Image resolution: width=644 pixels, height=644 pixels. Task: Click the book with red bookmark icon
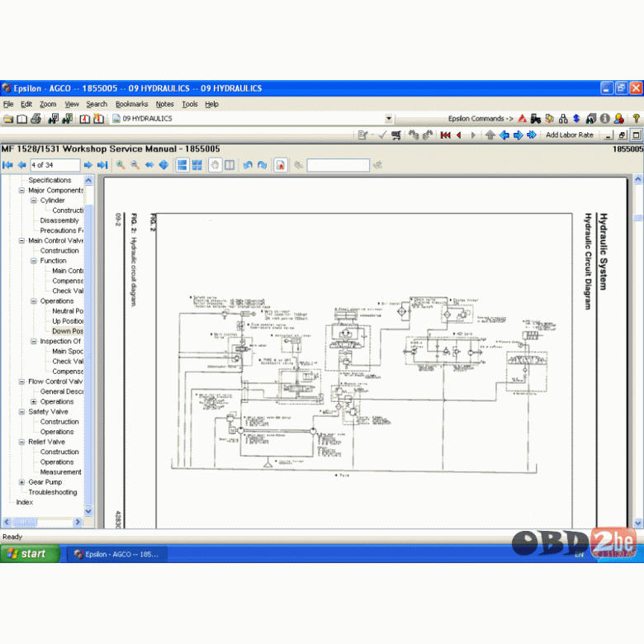click(84, 119)
